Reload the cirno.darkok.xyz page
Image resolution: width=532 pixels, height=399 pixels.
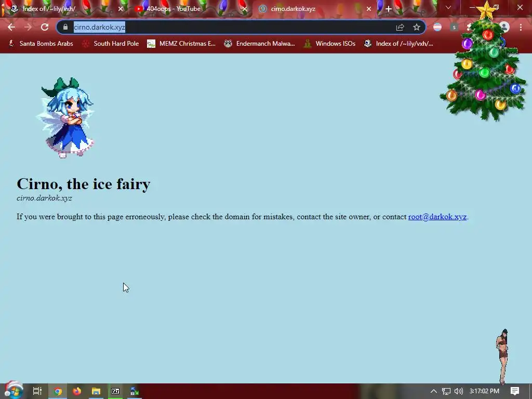coord(45,27)
